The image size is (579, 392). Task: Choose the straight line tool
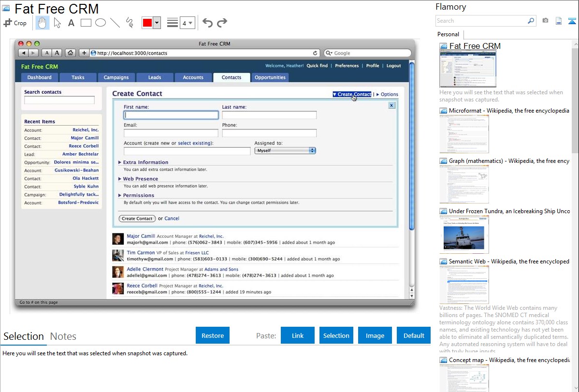[115, 23]
